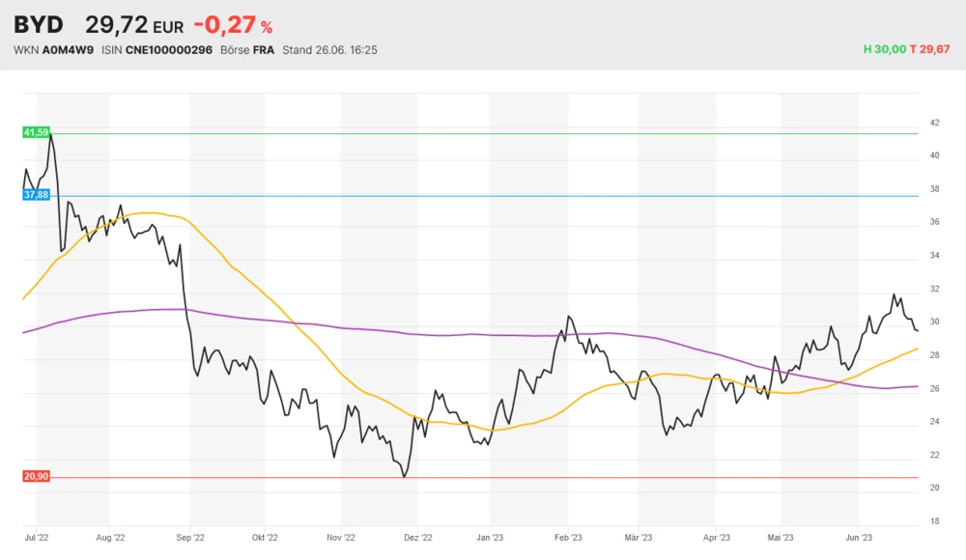
Task: Click the Sep '22 axis label
Action: coord(190,537)
